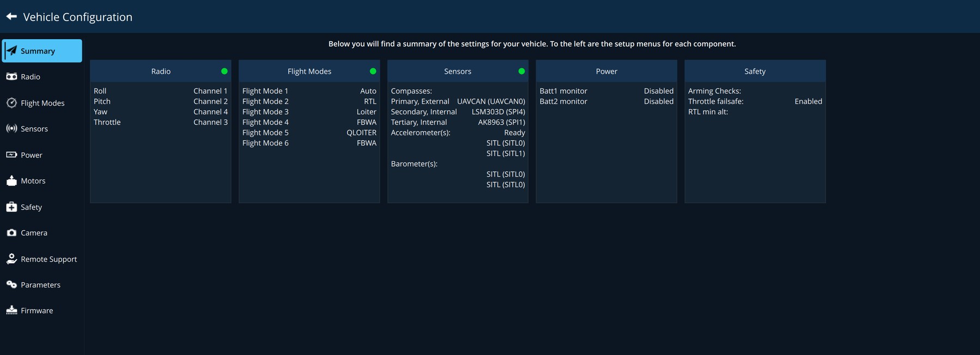Go to Flight Modes setup label

pyautogui.click(x=42, y=103)
